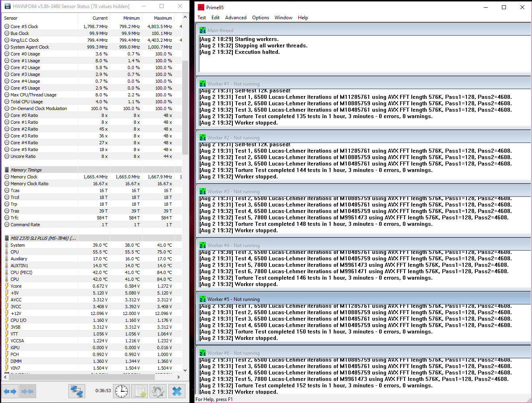The image size is (532, 403).
Task: Click the Worker #2 window icon
Action: point(203,137)
